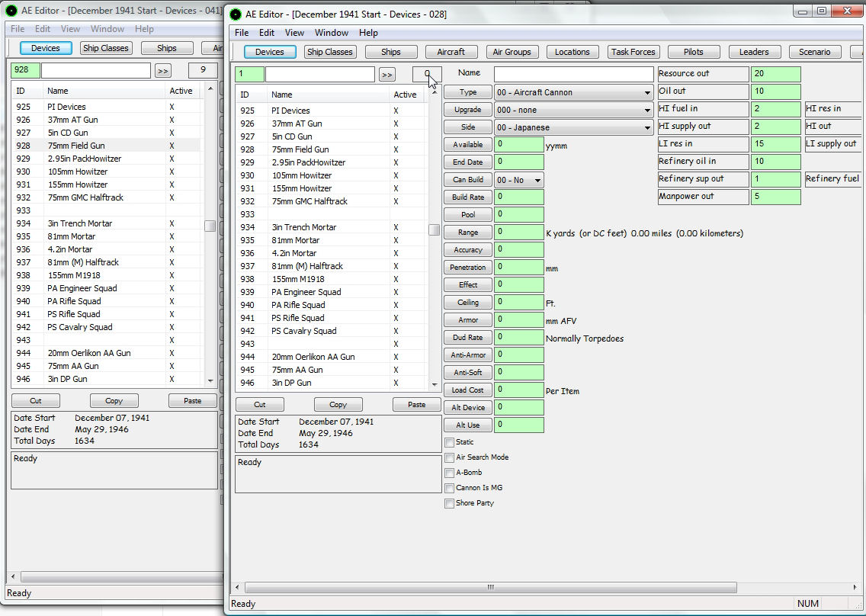The height and width of the screenshot is (616, 866).
Task: Open Window menu in front window
Action: (x=332, y=33)
